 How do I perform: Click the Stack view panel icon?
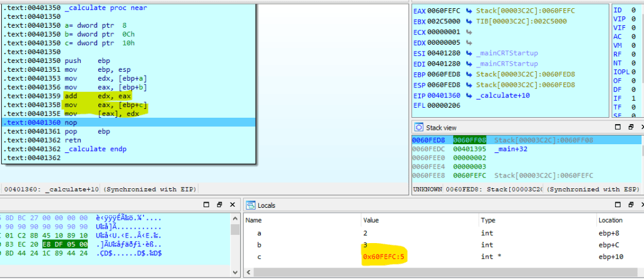[419, 128]
